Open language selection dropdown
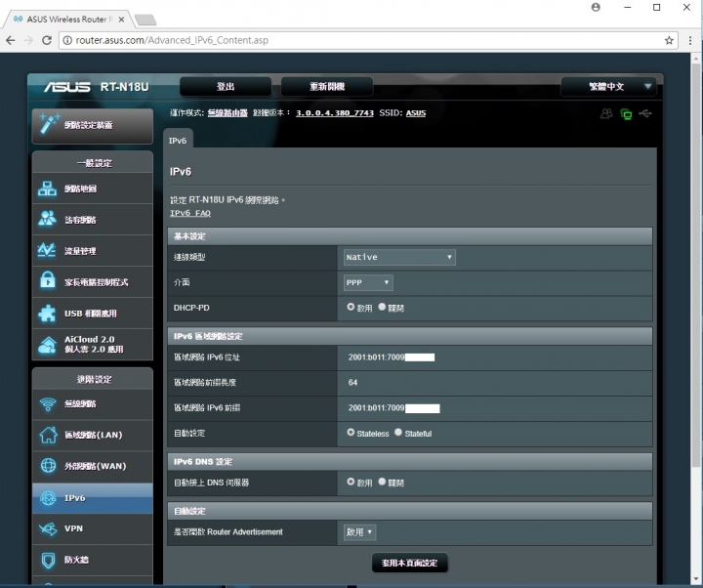Viewport: 703px width, 588px height. pyautogui.click(x=609, y=87)
